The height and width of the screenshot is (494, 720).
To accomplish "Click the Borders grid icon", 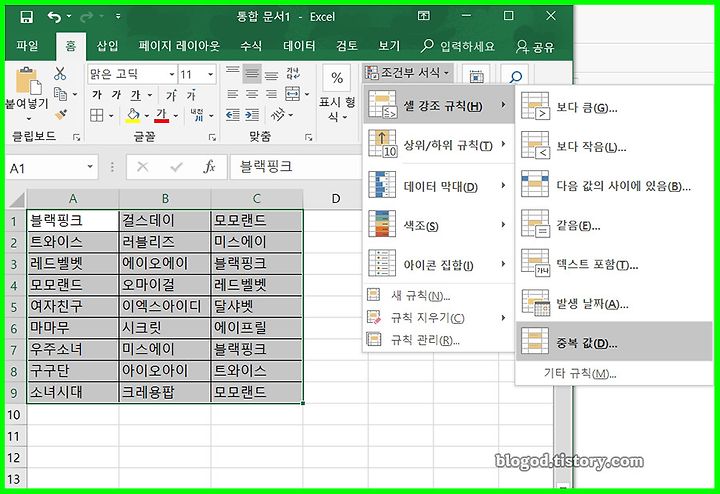I will [x=96, y=115].
